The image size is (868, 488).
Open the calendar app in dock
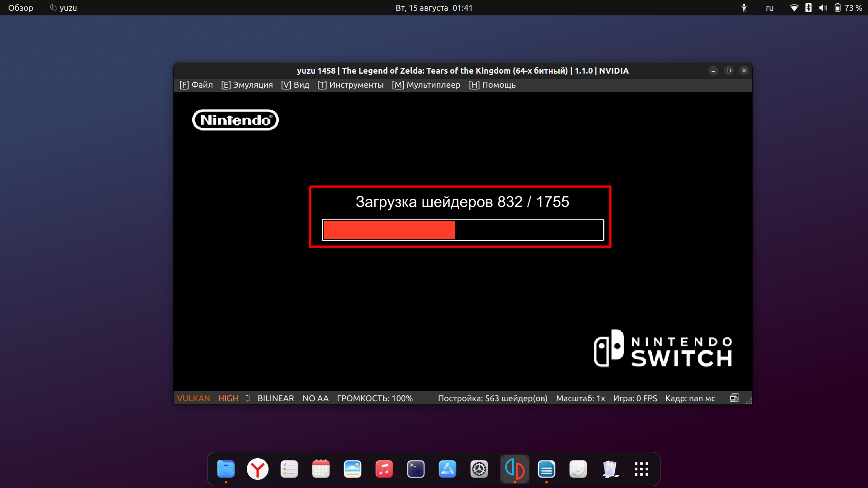321,469
